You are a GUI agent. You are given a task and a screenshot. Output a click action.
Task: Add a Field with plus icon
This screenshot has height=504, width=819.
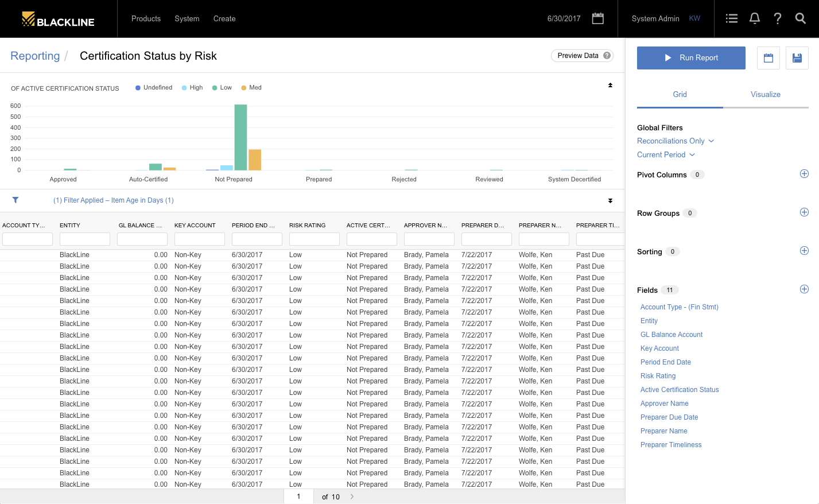tap(804, 289)
